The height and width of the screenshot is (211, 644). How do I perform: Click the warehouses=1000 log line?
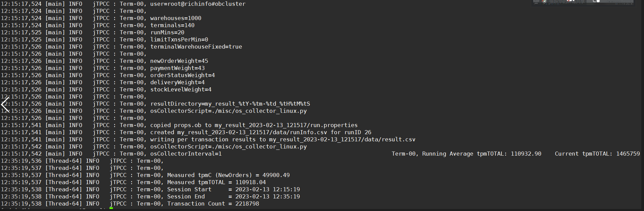point(176,18)
